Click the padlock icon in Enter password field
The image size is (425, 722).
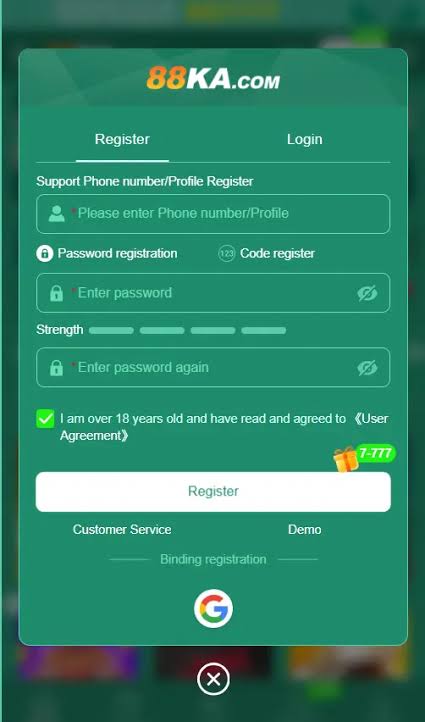point(56,293)
